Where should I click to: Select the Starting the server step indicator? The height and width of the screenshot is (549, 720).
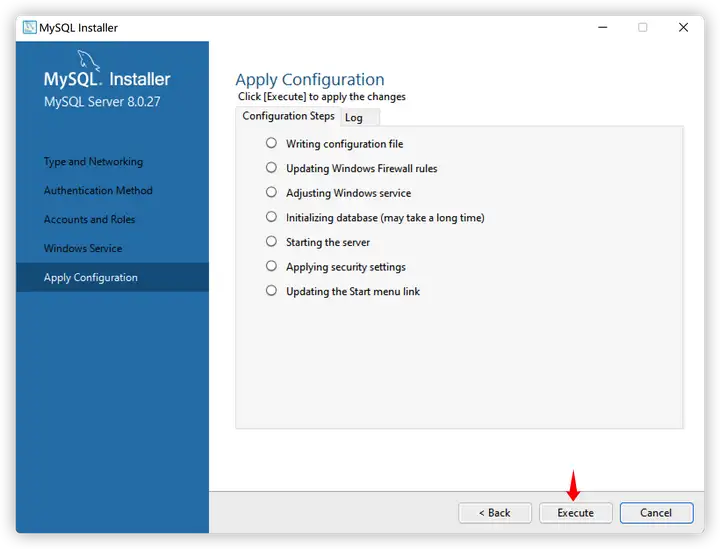(x=271, y=241)
